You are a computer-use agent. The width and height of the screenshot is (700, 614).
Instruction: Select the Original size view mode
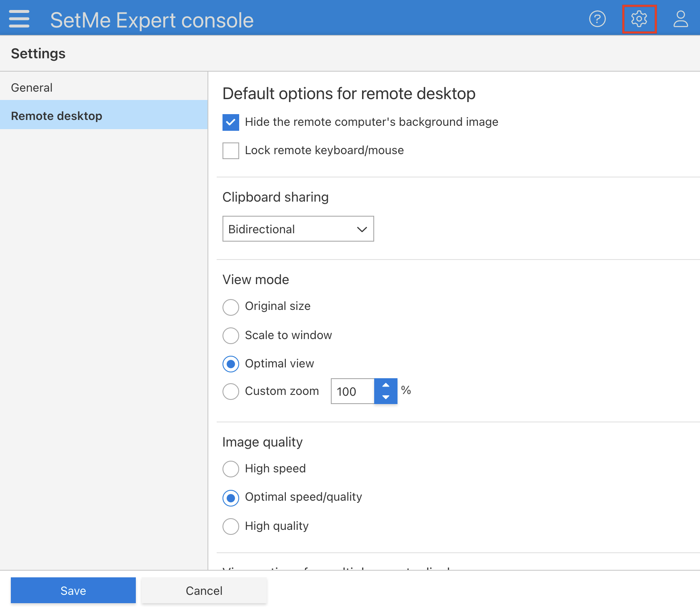tap(230, 307)
